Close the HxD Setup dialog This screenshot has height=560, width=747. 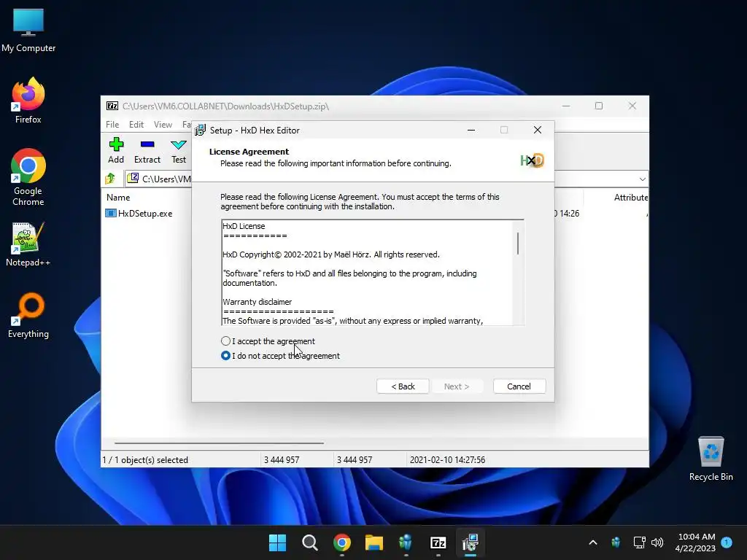coord(538,130)
